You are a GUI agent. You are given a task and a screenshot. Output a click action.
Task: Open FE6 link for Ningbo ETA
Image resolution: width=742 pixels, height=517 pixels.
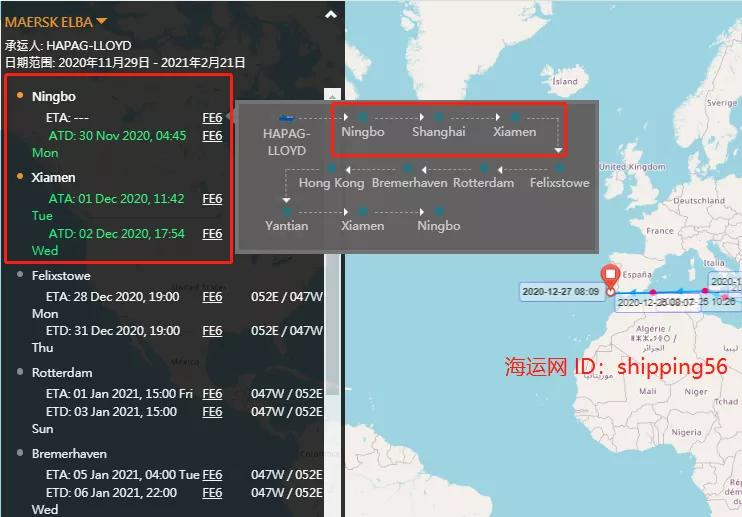tap(212, 117)
